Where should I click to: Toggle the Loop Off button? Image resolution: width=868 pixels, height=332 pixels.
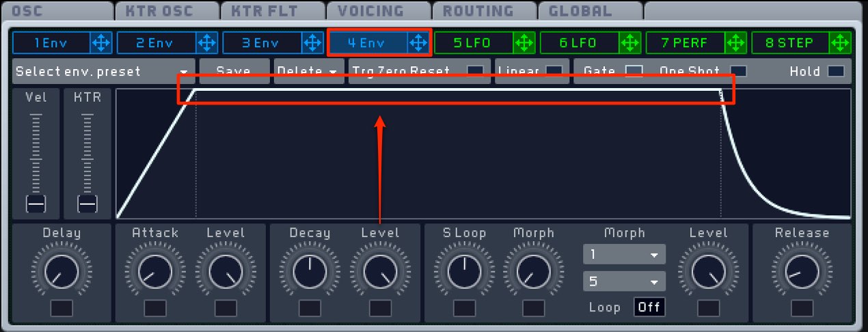[x=649, y=307]
